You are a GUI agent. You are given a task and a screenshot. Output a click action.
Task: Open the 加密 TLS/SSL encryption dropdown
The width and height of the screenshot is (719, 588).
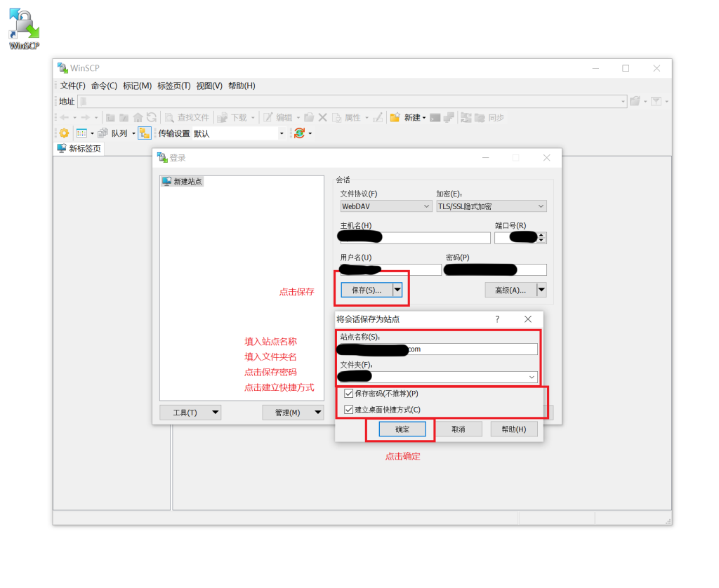[x=491, y=206]
